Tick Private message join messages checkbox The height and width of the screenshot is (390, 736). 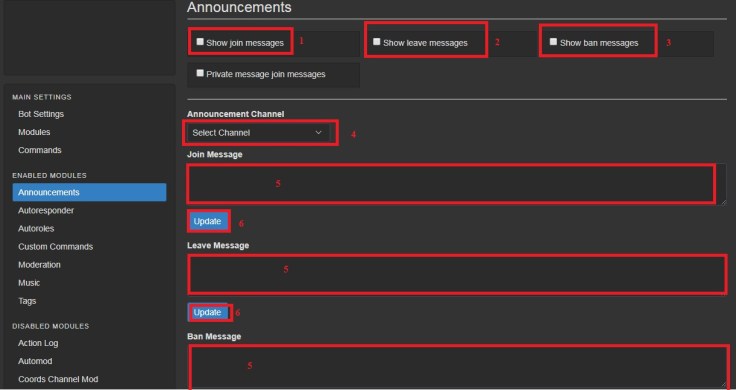[x=200, y=74]
